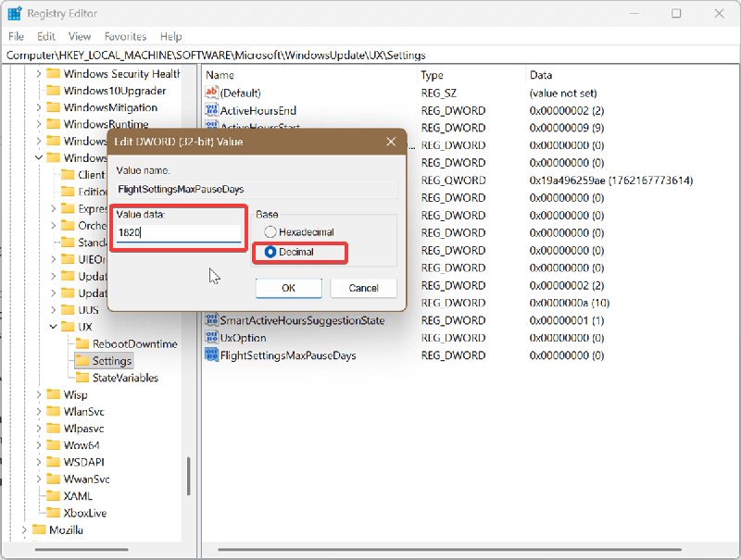Click the UX folder icon
Viewport: 741px width, 560px height.
(68, 327)
